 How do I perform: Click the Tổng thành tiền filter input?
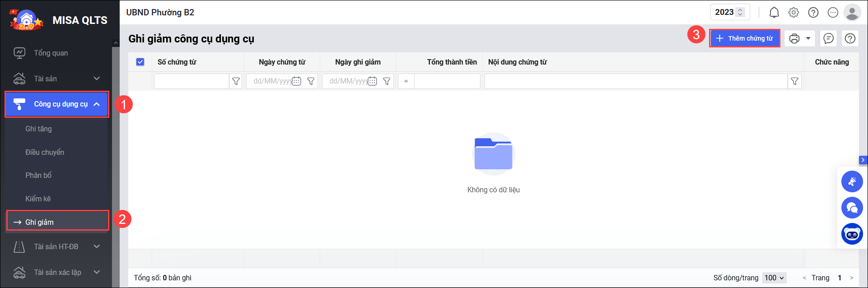[x=447, y=81]
